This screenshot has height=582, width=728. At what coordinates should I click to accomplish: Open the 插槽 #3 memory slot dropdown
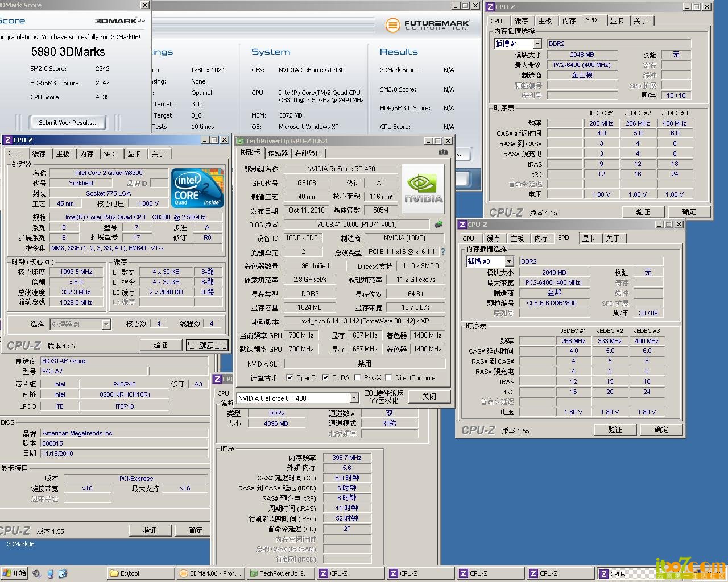click(x=509, y=261)
